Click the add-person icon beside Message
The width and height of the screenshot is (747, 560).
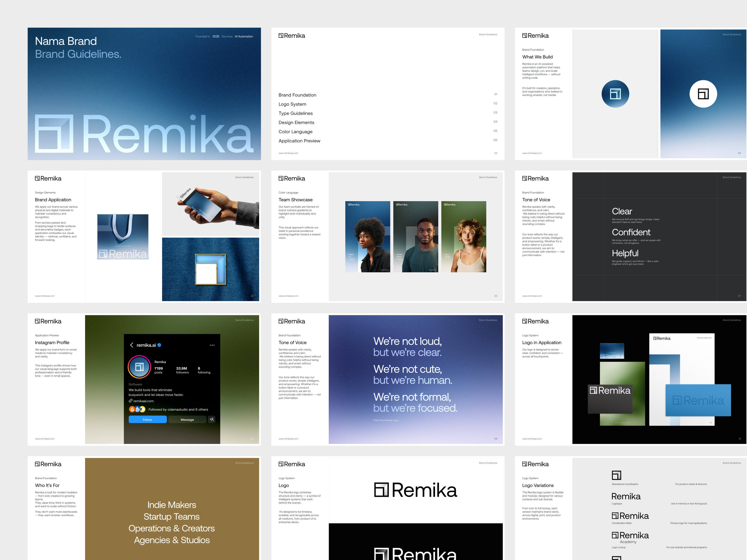(x=212, y=419)
